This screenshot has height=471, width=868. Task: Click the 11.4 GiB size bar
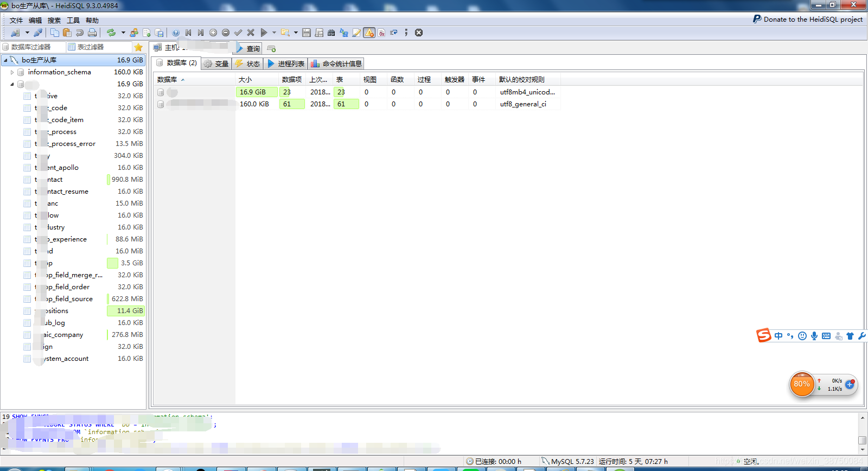pos(126,311)
